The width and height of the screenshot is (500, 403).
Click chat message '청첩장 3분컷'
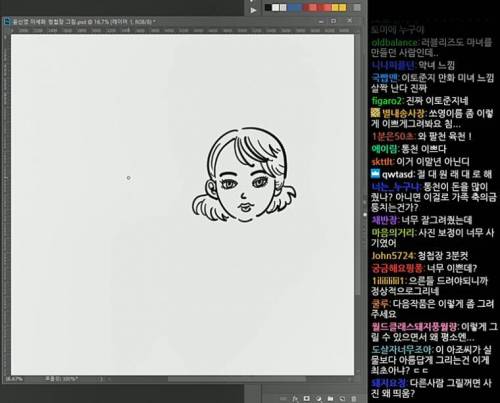[443, 256]
